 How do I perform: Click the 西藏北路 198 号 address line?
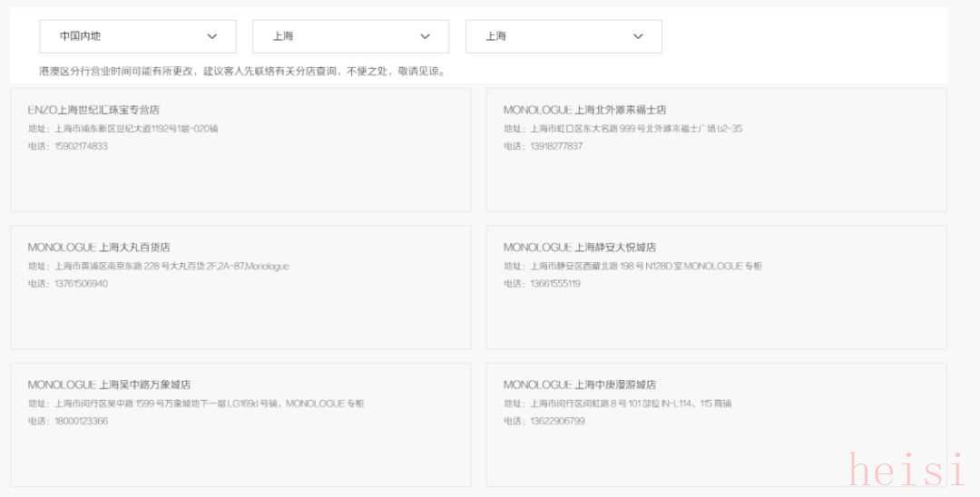pos(632,266)
